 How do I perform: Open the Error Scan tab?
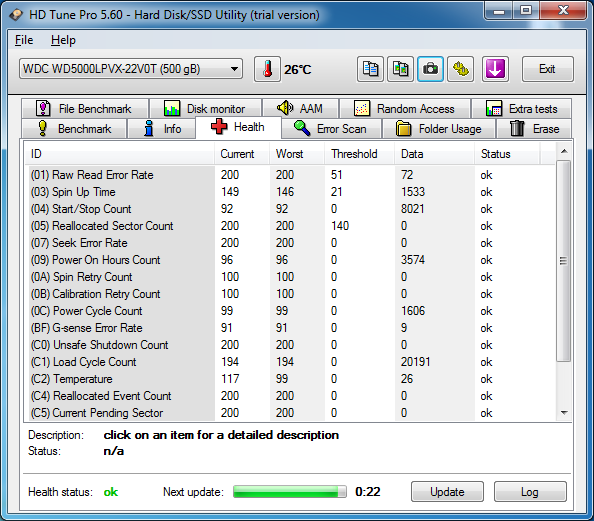(x=331, y=129)
